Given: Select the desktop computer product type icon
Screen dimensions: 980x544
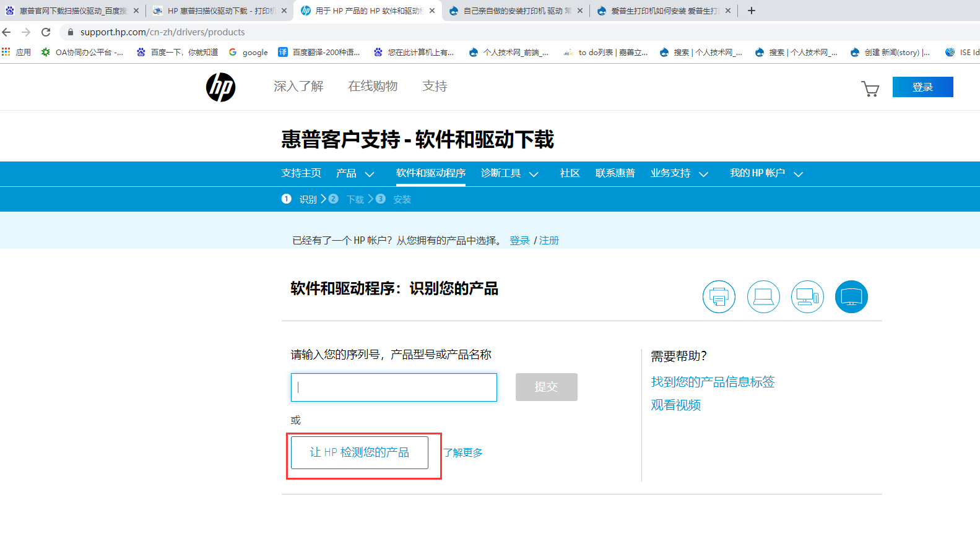Looking at the screenshot, I should pyautogui.click(x=807, y=296).
